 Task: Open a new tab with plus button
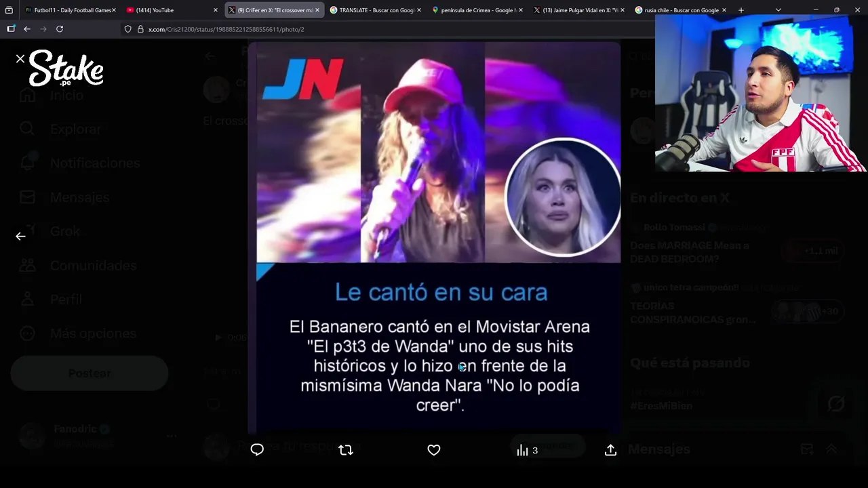pos(741,10)
